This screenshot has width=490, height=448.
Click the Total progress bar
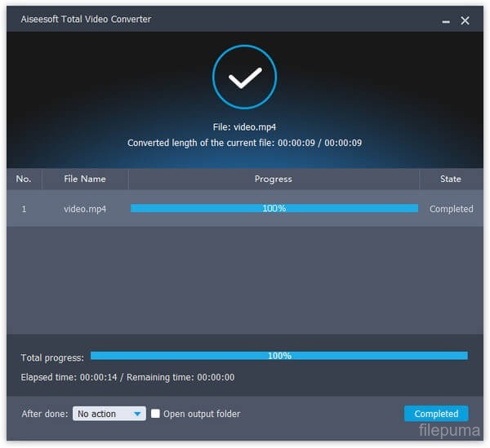278,356
